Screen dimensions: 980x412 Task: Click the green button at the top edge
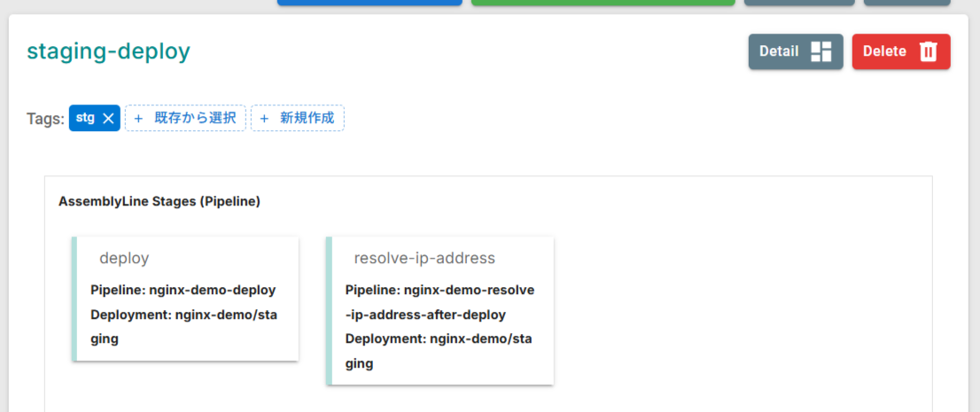pyautogui.click(x=603, y=3)
